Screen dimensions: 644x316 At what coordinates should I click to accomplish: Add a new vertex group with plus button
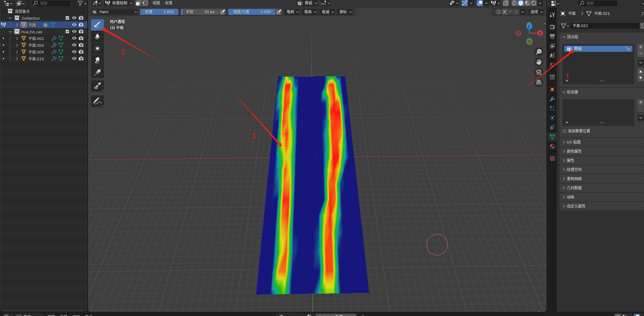pyautogui.click(x=641, y=47)
